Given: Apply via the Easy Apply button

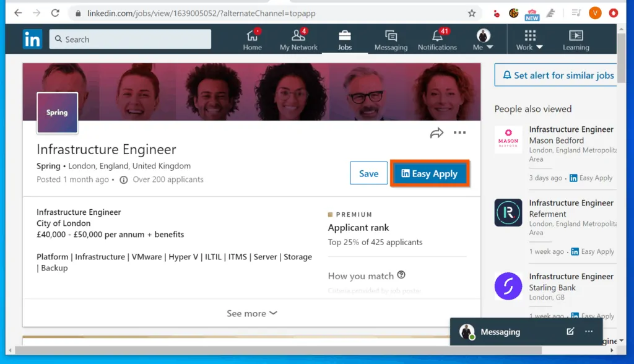Looking at the screenshot, I should [430, 173].
